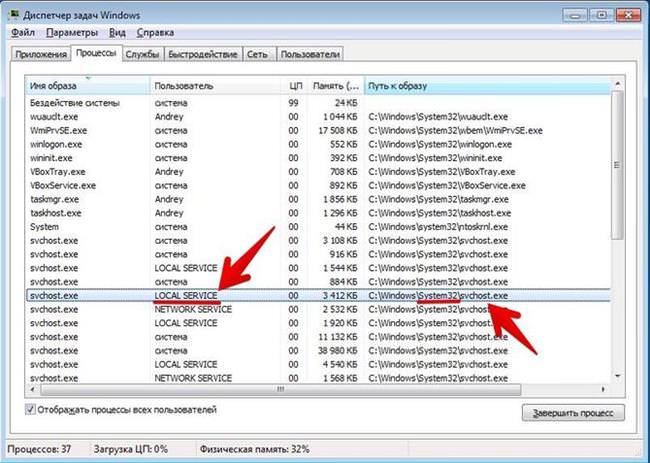The height and width of the screenshot is (463, 650).
Task: Sort by Пользователь column header
Action: pos(215,86)
